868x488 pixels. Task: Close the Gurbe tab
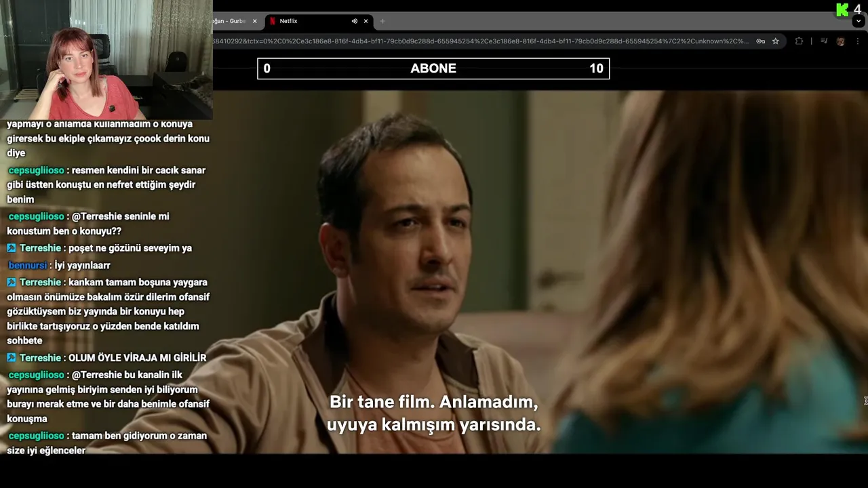(x=255, y=21)
